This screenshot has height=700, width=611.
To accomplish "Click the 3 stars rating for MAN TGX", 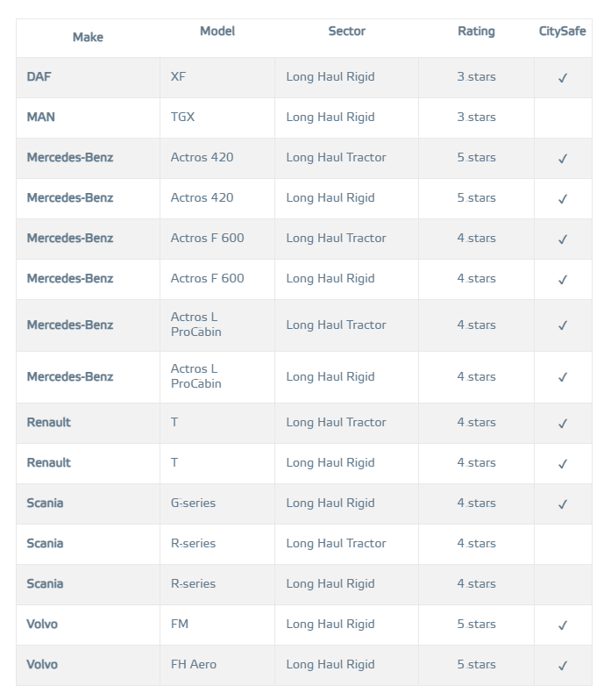I will tap(476, 118).
